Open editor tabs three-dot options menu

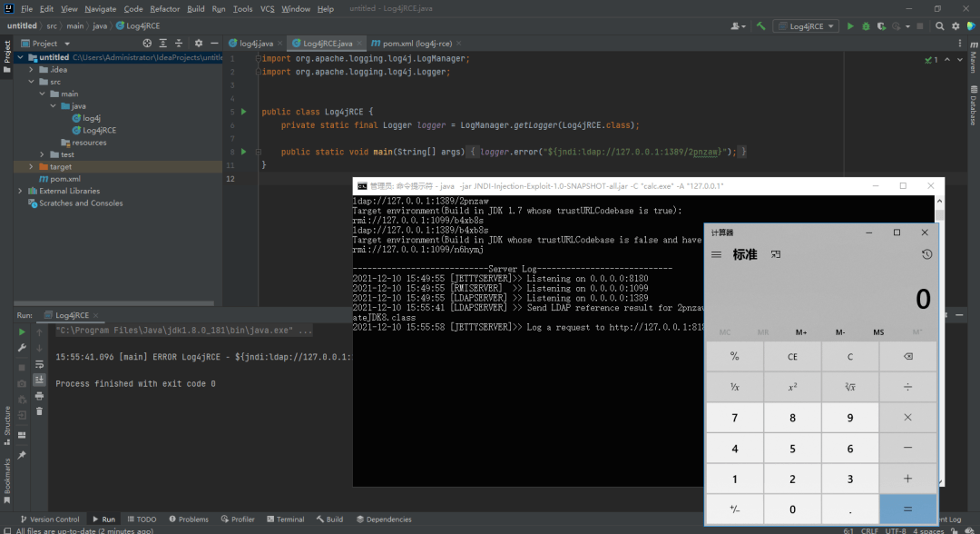[x=960, y=44]
